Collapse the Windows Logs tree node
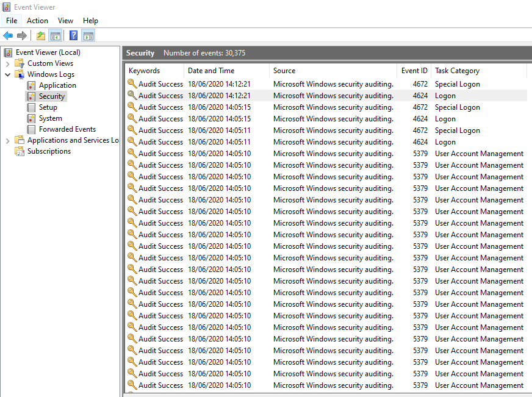 click(7, 74)
